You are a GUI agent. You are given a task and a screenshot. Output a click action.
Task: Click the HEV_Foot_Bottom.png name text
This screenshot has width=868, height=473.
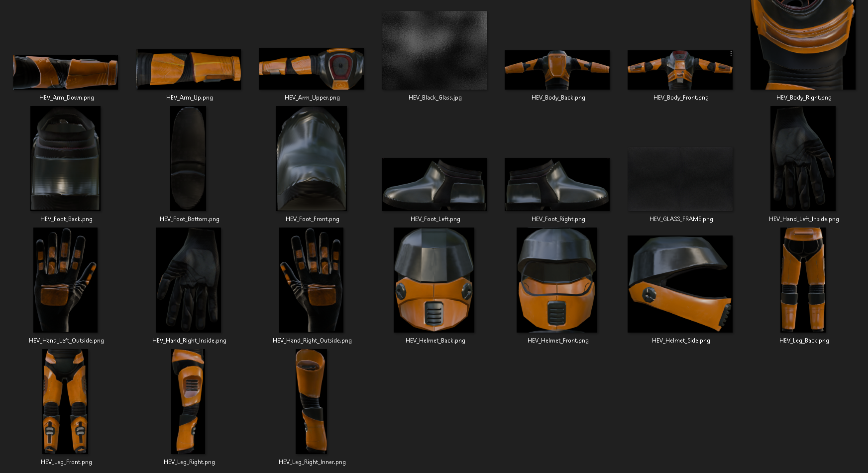click(x=190, y=219)
